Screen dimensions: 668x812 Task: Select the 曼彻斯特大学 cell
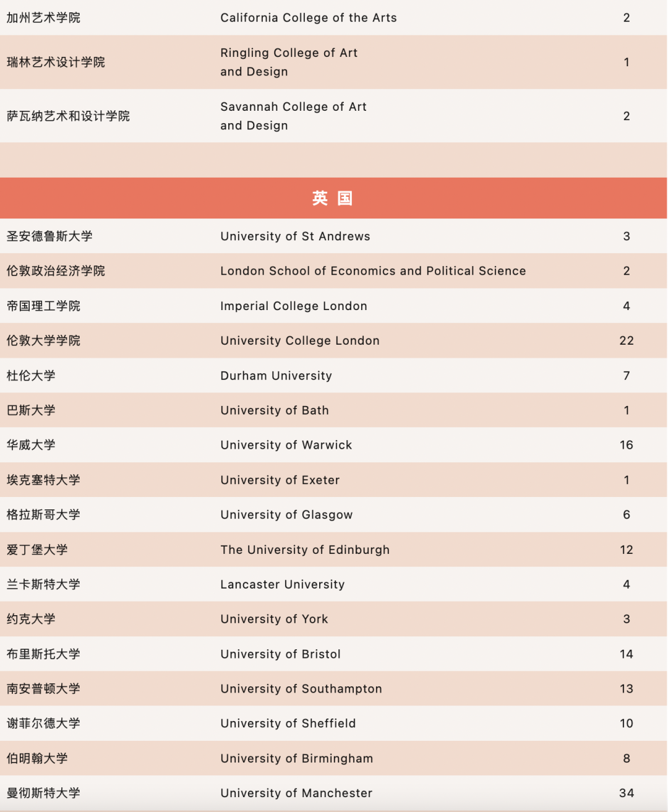(43, 794)
